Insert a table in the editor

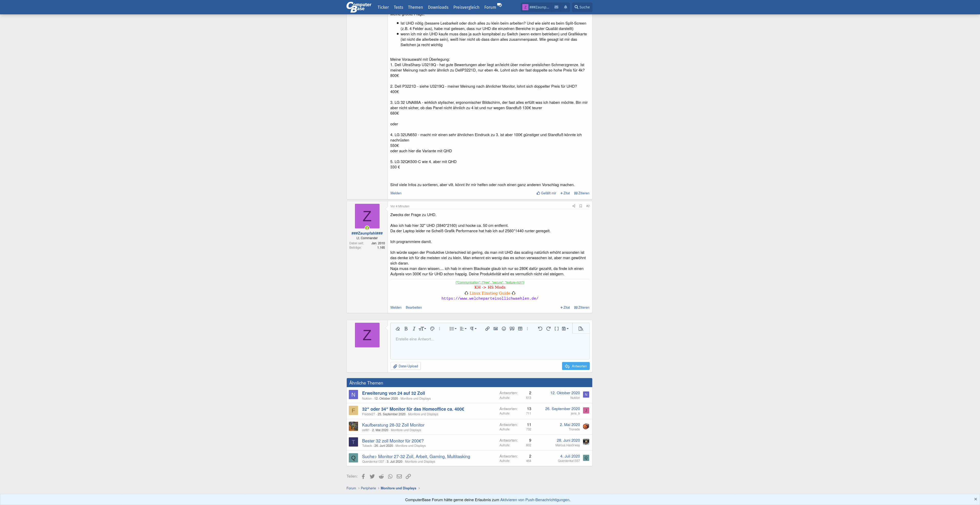tap(520, 329)
